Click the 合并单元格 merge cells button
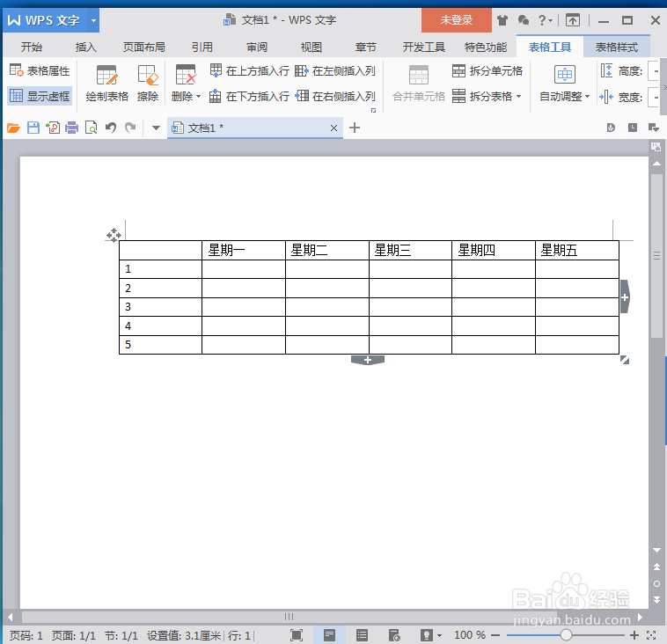Image resolution: width=667 pixels, height=644 pixels. [419, 84]
